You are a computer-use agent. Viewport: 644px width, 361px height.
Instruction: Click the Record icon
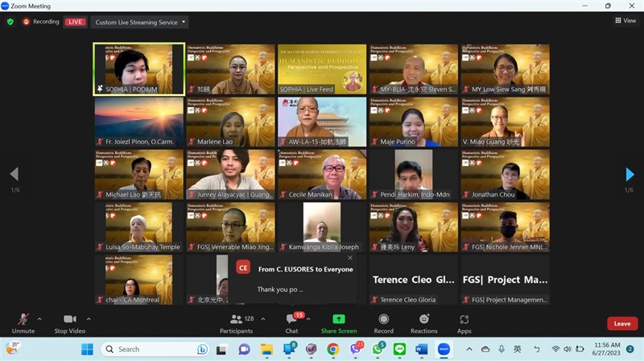pos(384,323)
